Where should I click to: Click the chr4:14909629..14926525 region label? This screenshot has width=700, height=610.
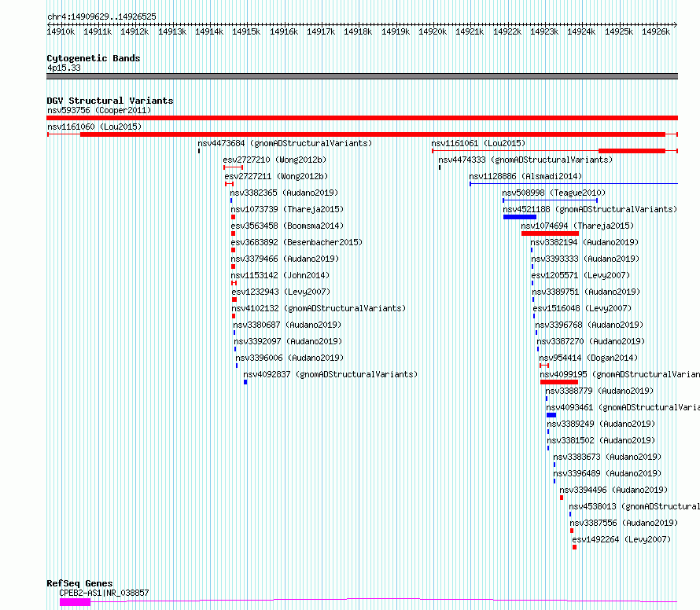point(101,17)
